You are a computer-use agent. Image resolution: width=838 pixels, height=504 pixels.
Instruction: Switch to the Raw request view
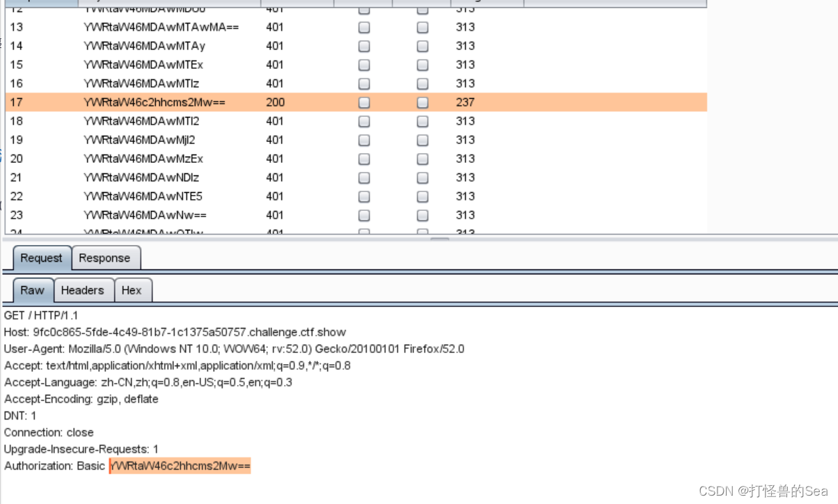click(32, 290)
